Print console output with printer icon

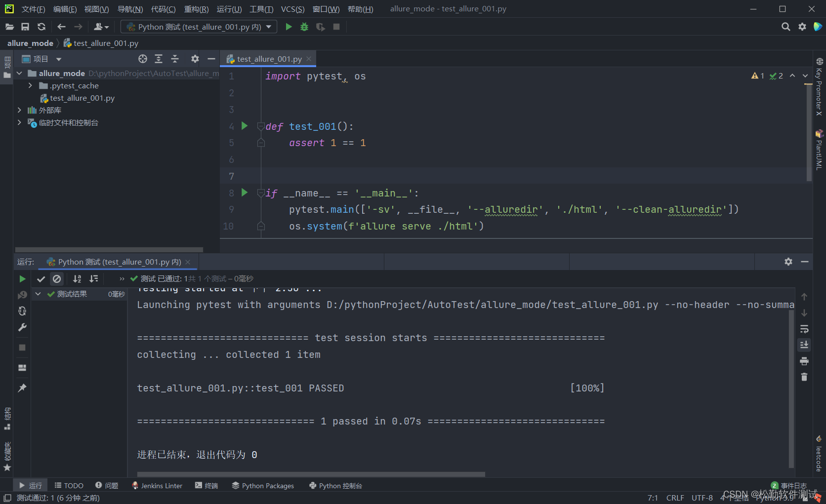point(804,361)
